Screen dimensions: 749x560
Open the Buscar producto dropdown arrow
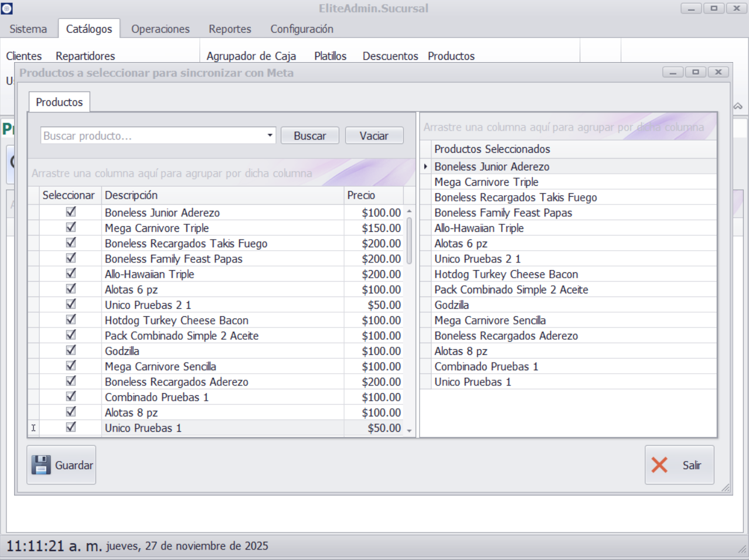click(270, 135)
